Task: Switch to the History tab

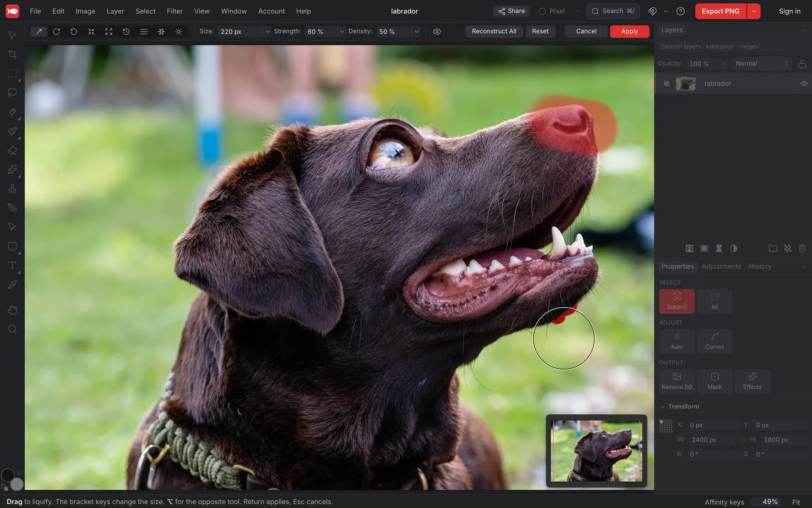Action: [x=760, y=266]
